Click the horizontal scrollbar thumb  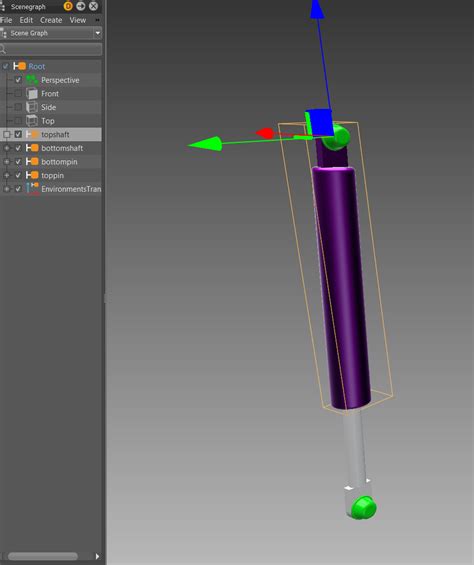(43, 556)
